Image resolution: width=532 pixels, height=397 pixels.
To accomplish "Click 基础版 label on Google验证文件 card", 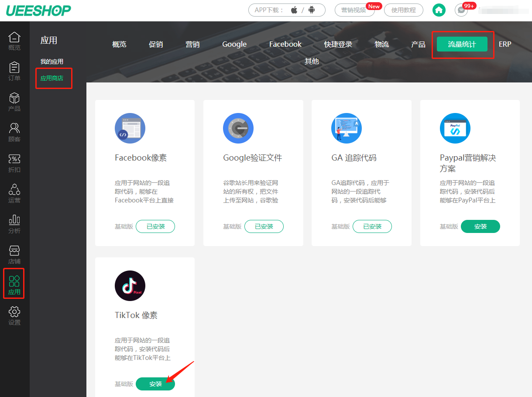I will 232,226.
